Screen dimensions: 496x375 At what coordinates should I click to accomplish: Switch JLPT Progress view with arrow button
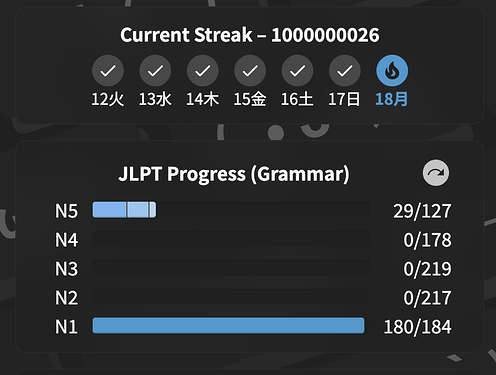click(x=436, y=173)
